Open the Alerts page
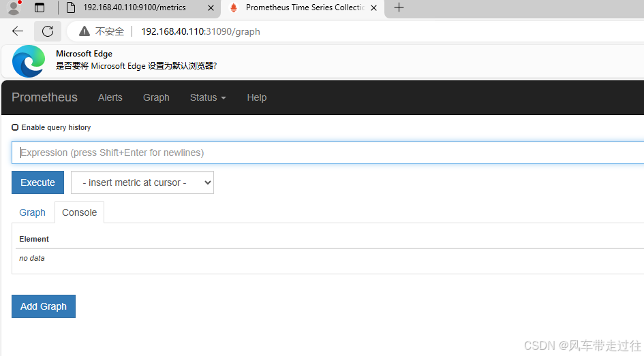 point(110,97)
